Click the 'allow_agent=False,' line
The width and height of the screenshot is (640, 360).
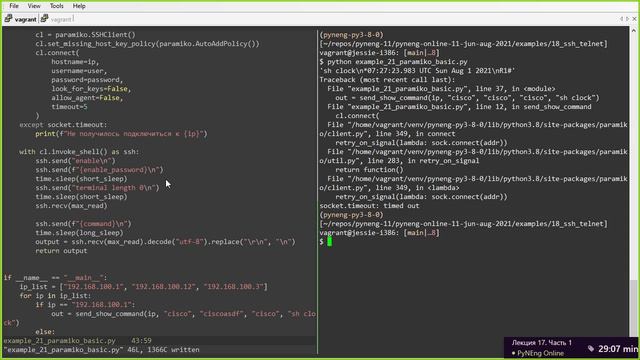(87, 98)
